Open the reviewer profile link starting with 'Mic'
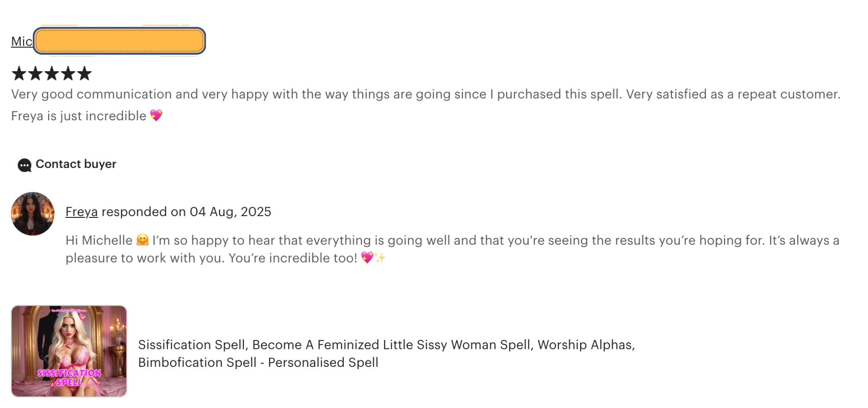Viewport: 868px width, 408px height. 21,42
